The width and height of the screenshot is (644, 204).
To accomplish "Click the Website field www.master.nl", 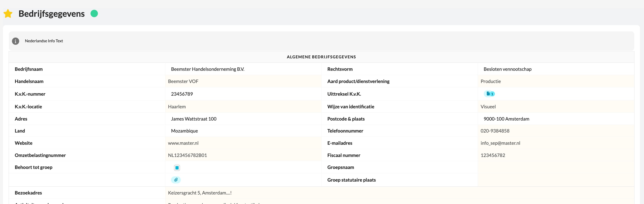I will (243, 143).
